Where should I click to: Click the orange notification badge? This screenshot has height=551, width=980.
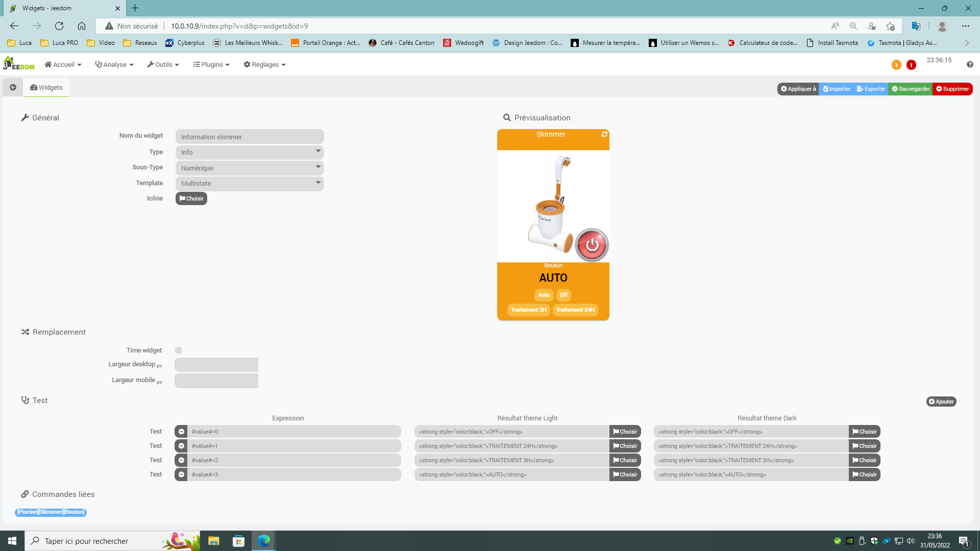[896, 65]
